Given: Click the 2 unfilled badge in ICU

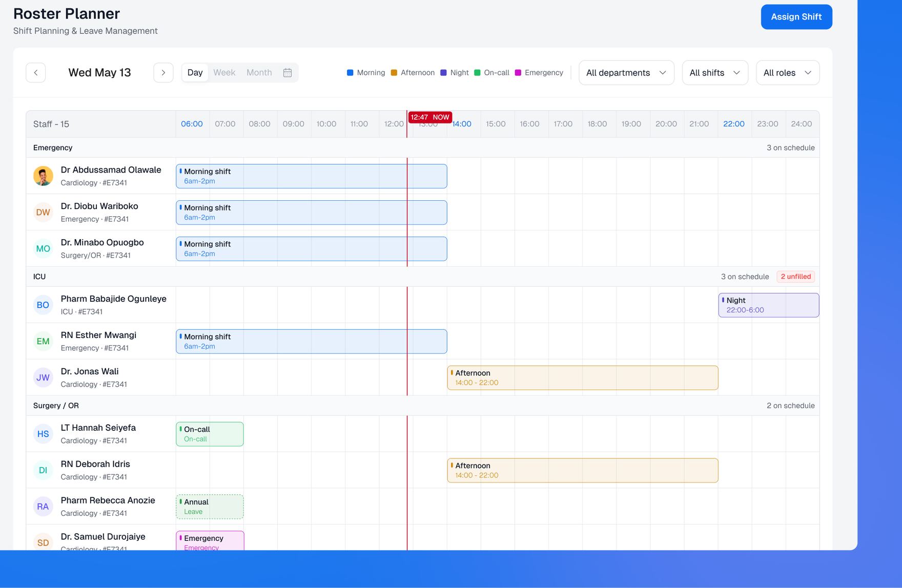Looking at the screenshot, I should pos(796,277).
